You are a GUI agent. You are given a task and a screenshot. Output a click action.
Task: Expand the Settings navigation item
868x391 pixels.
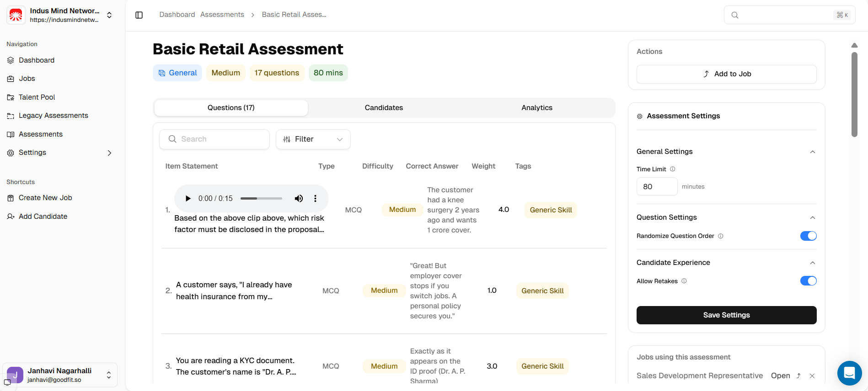click(109, 153)
